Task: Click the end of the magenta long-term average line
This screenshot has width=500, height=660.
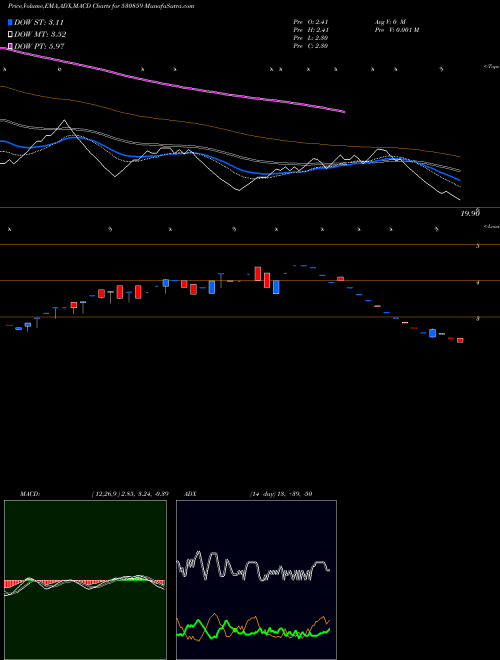Action: tap(344, 112)
